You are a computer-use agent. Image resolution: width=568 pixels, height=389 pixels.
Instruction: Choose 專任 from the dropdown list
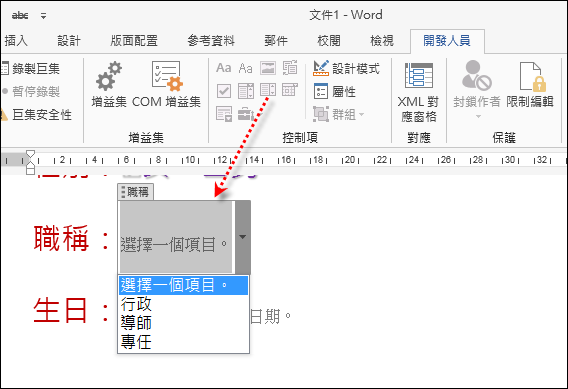click(183, 342)
